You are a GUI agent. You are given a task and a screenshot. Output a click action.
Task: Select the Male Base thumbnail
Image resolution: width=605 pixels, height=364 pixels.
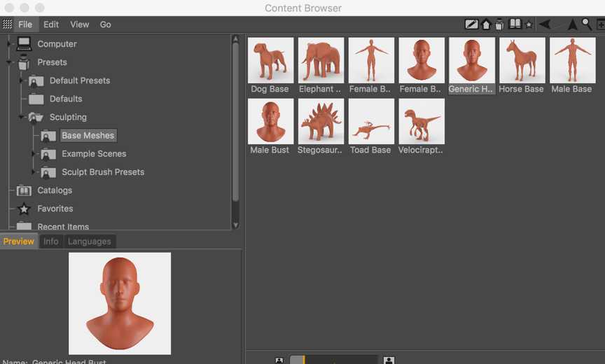click(572, 60)
